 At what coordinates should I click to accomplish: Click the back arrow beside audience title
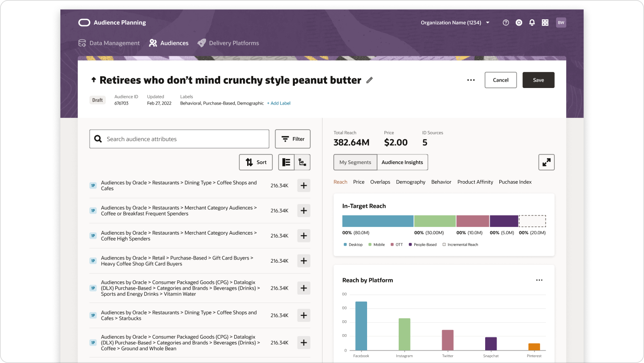tap(93, 80)
